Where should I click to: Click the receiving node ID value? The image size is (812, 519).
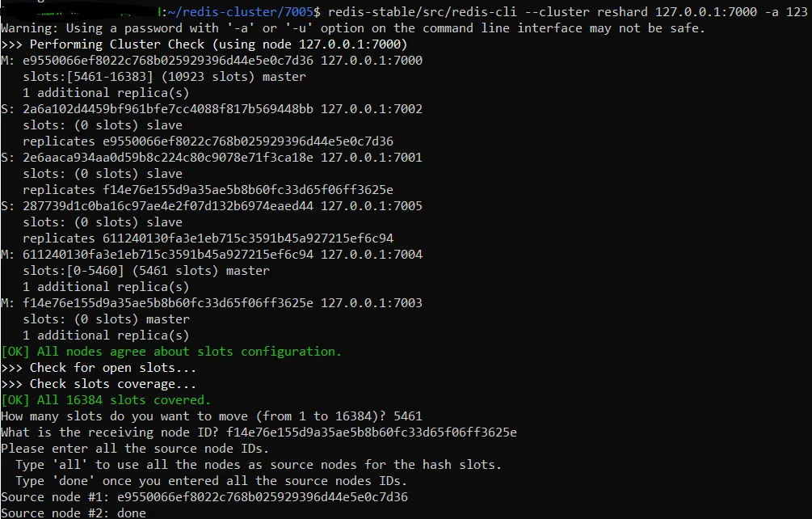click(372, 432)
